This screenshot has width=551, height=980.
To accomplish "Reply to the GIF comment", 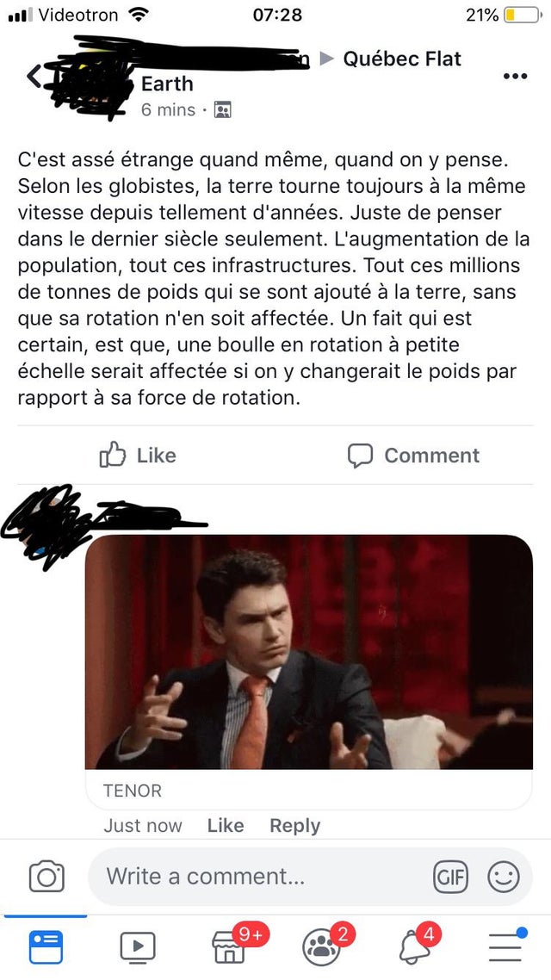I will point(294,826).
